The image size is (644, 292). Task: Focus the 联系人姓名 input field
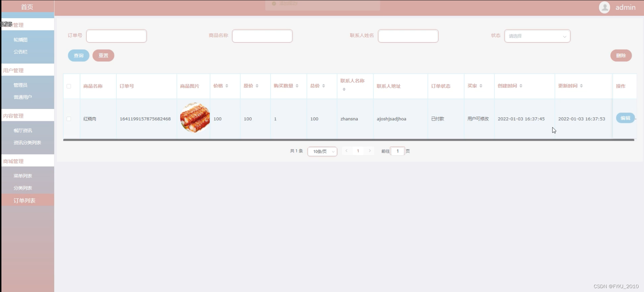pos(408,36)
